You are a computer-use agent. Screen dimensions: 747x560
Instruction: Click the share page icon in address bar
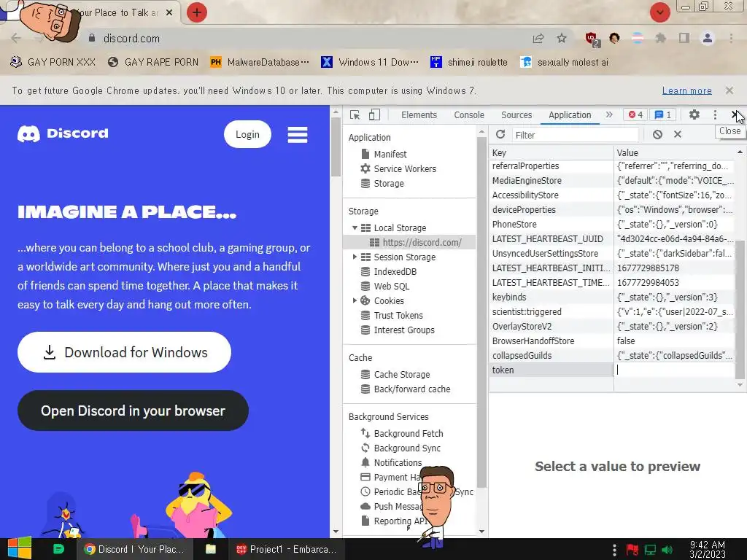point(538,38)
